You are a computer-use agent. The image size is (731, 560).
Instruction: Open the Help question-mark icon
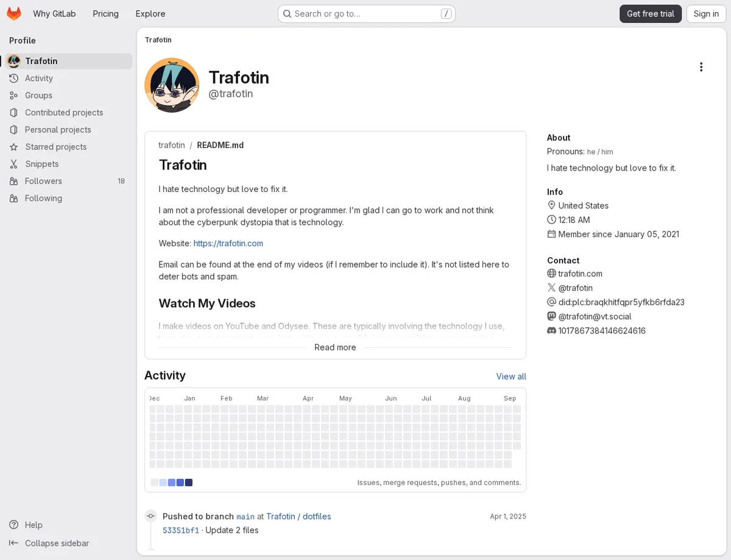click(13, 525)
